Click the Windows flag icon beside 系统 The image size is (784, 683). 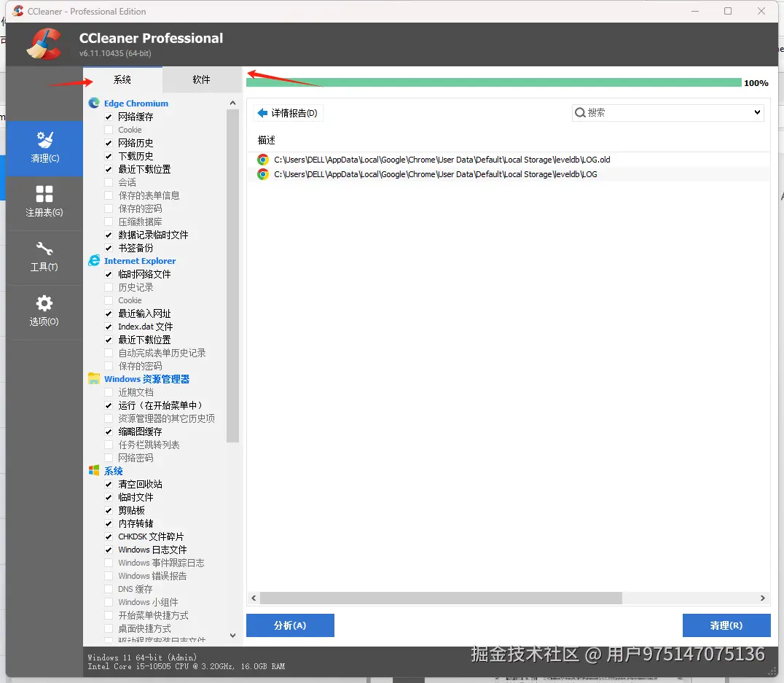94,470
